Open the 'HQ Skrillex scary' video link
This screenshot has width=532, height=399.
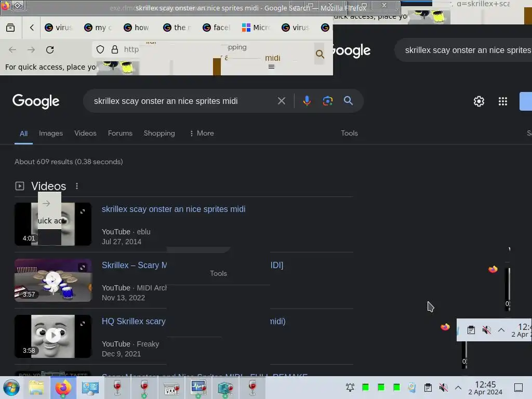coord(134,321)
